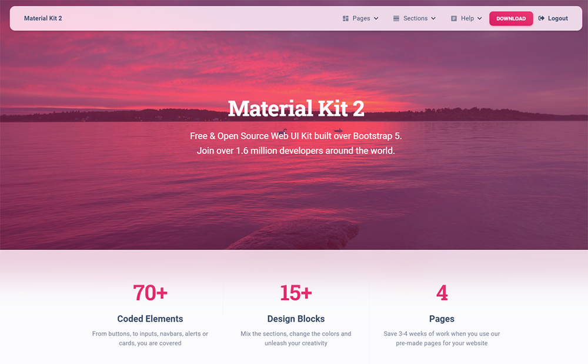Click the Coded Elements heading
588x364 pixels.
(149, 319)
